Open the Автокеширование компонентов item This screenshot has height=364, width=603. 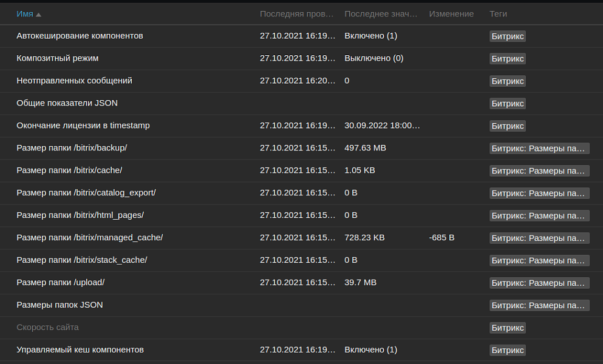(80, 36)
